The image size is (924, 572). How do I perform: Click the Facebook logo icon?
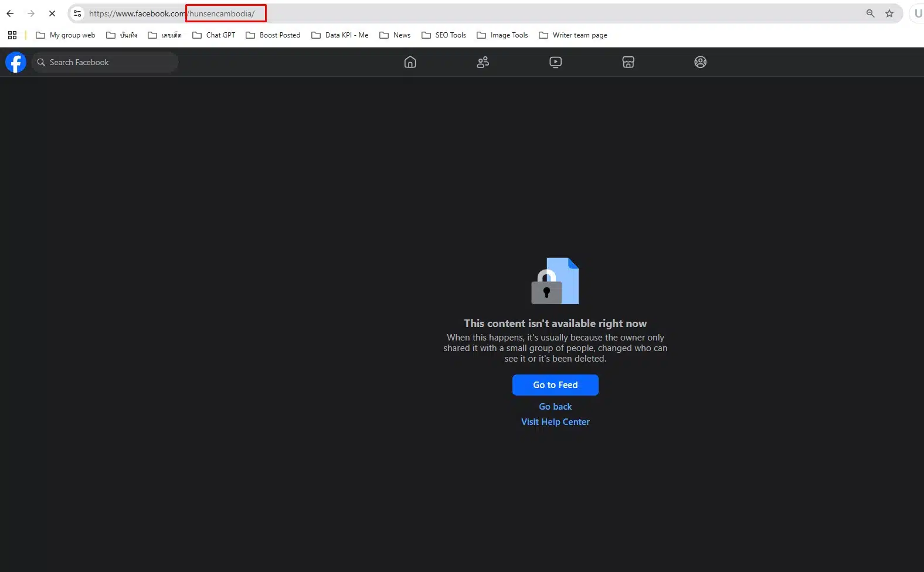16,62
